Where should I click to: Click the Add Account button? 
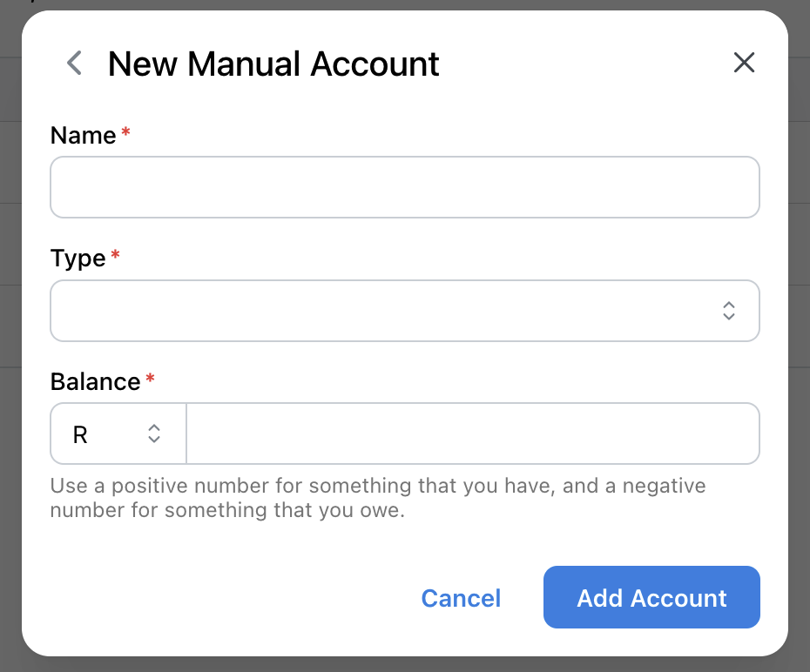[651, 597]
